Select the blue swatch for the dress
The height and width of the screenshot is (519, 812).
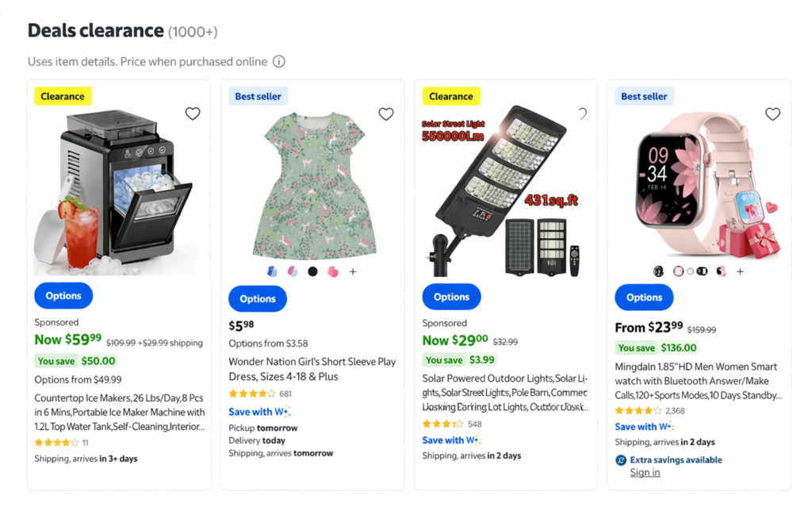pos(273,271)
